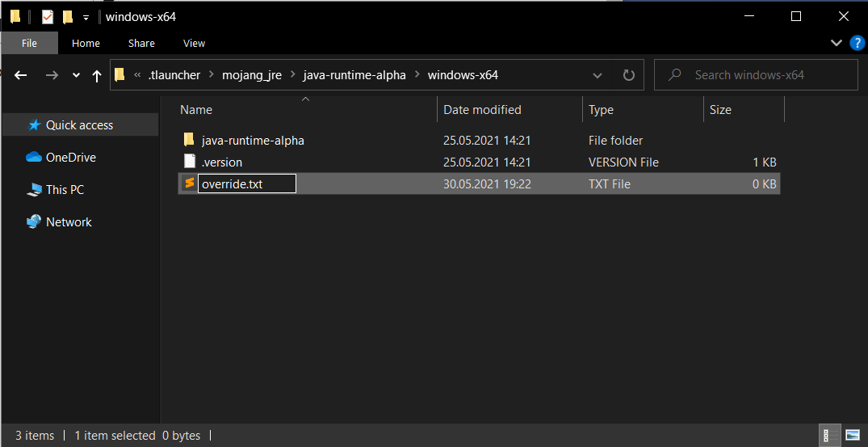Click the search magnifier icon
This screenshot has width=868, height=447.
tap(674, 75)
